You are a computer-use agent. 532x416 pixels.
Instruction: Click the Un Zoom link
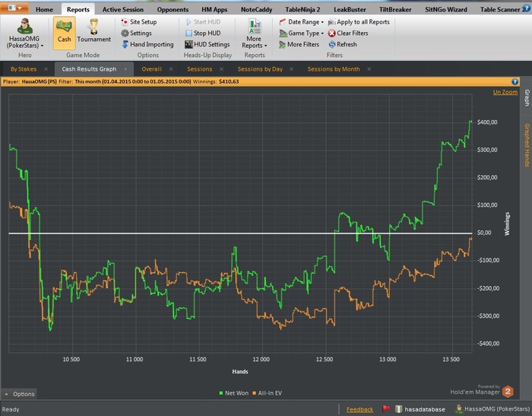505,91
